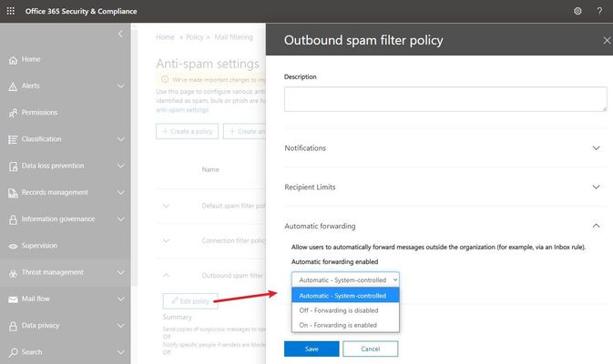Click the Mail flow envelope icon

click(x=13, y=299)
